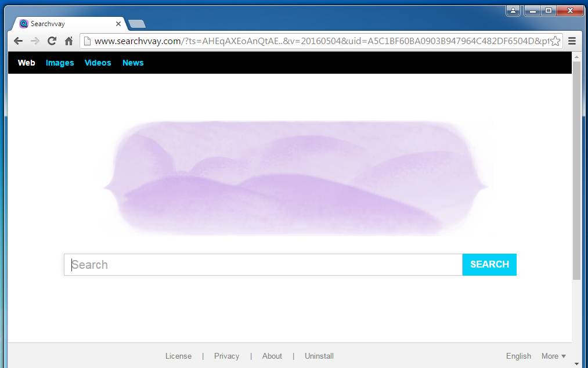Expand the More dropdown in footer
This screenshot has width=588, height=368.
point(554,356)
